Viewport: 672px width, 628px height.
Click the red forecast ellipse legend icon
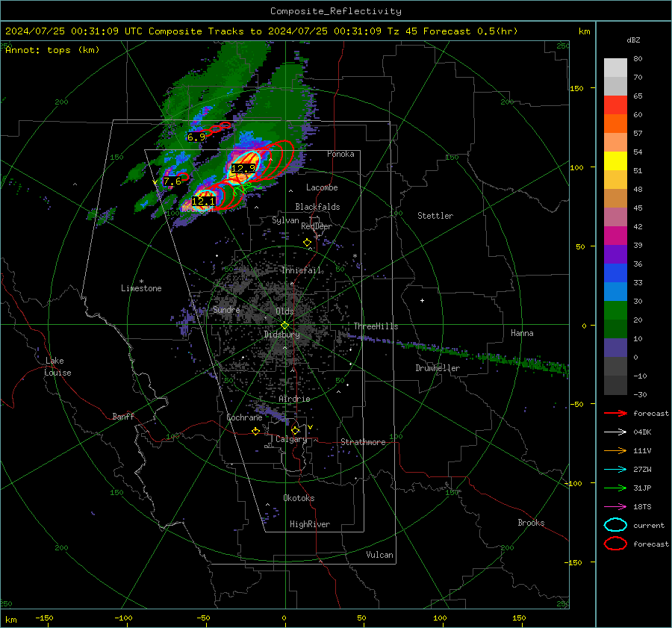click(x=615, y=544)
